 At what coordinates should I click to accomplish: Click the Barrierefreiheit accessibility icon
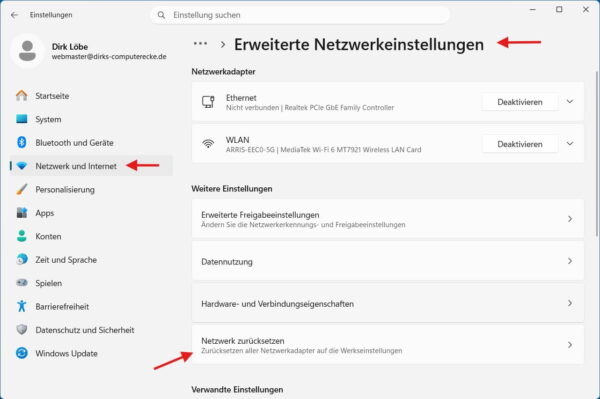point(22,306)
